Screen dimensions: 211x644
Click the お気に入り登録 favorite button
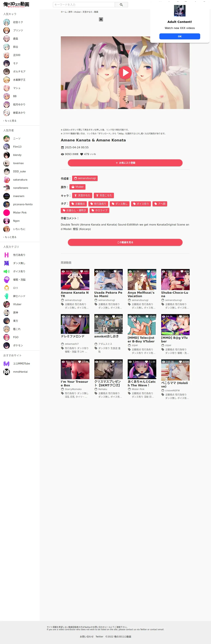tap(125, 163)
